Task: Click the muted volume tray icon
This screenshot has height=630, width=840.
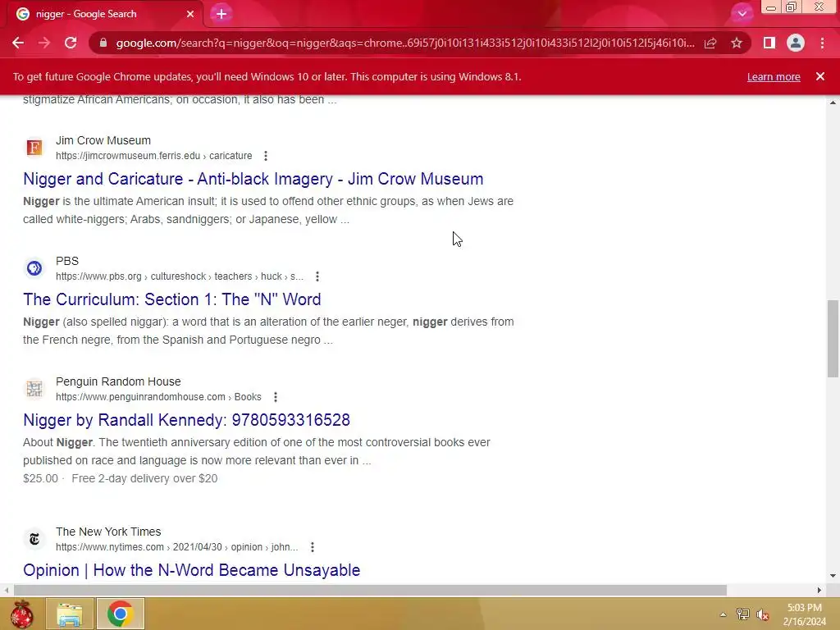Action: 763,614
